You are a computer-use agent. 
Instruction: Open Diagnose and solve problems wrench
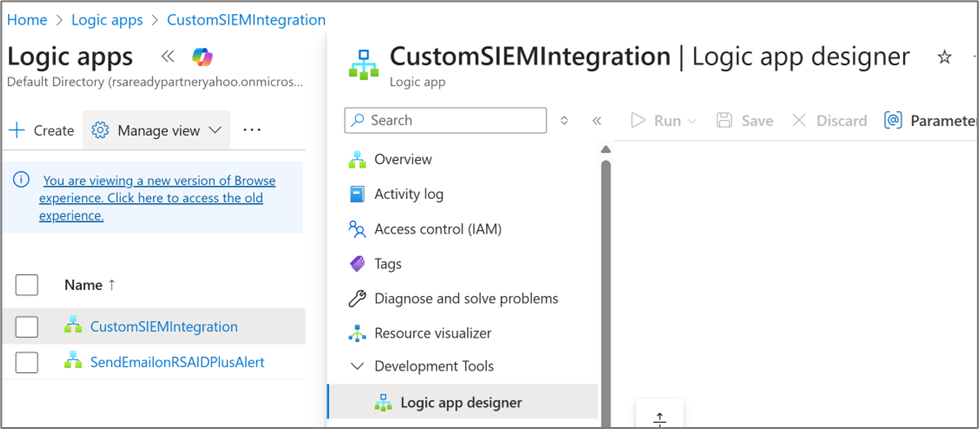tap(357, 298)
